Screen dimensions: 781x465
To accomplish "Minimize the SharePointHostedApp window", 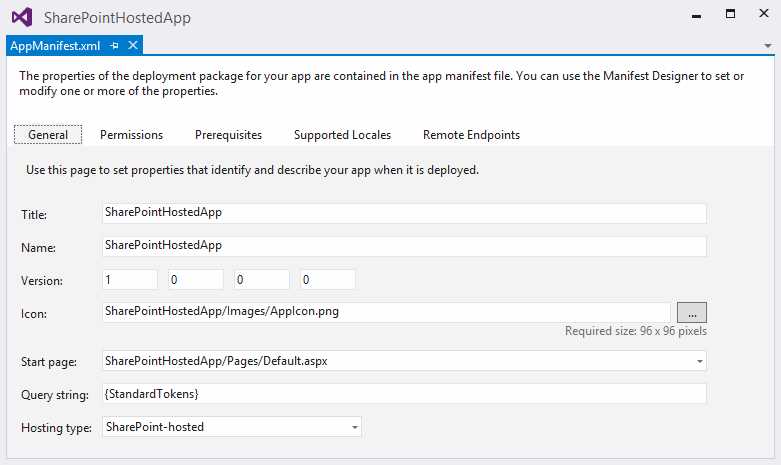I will (x=696, y=16).
